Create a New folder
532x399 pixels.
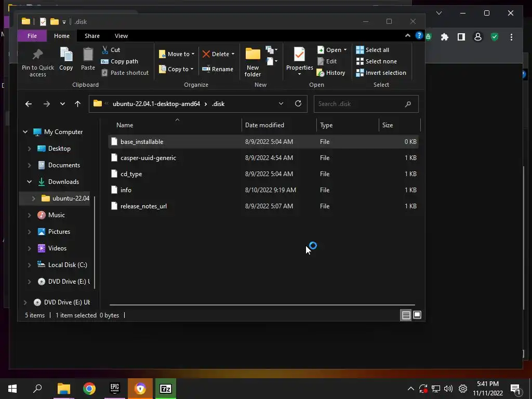click(253, 63)
